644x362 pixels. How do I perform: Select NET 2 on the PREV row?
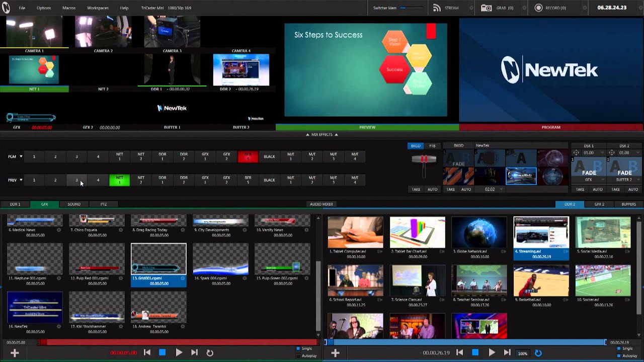pyautogui.click(x=141, y=179)
